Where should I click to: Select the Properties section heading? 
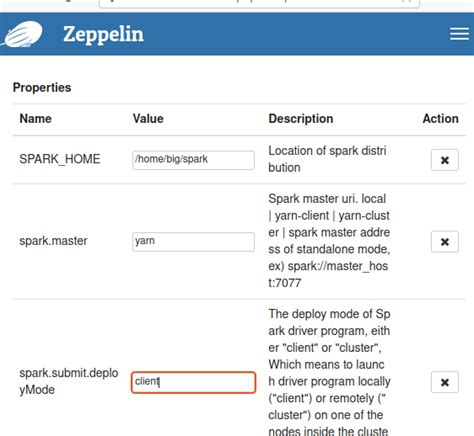pos(42,87)
